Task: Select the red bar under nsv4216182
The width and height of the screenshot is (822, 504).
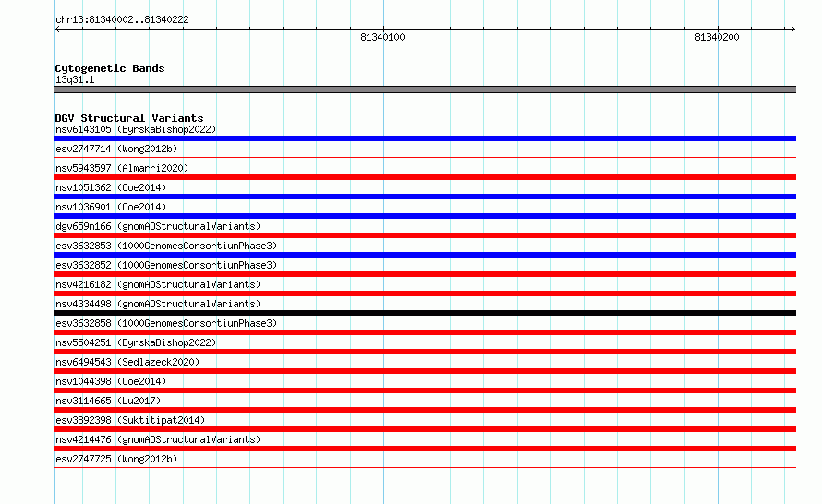Action: [425, 294]
